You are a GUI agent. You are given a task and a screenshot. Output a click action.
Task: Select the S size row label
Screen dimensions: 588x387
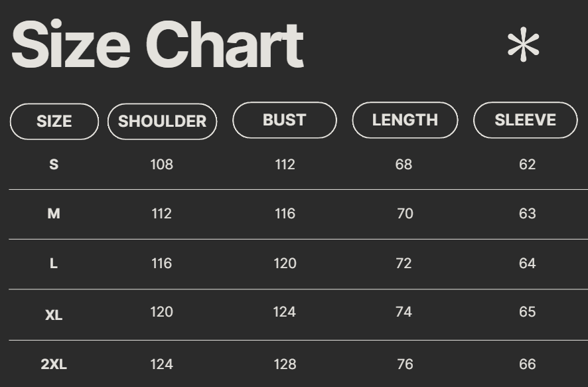pyautogui.click(x=54, y=165)
